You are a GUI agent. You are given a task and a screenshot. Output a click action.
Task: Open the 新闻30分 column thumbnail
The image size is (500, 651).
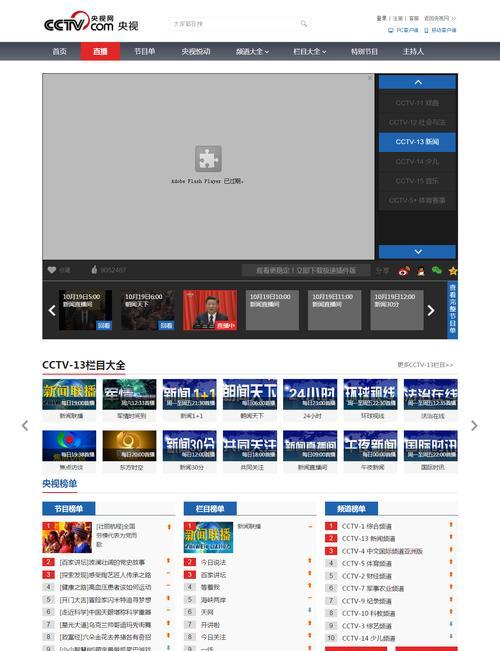[189, 445]
